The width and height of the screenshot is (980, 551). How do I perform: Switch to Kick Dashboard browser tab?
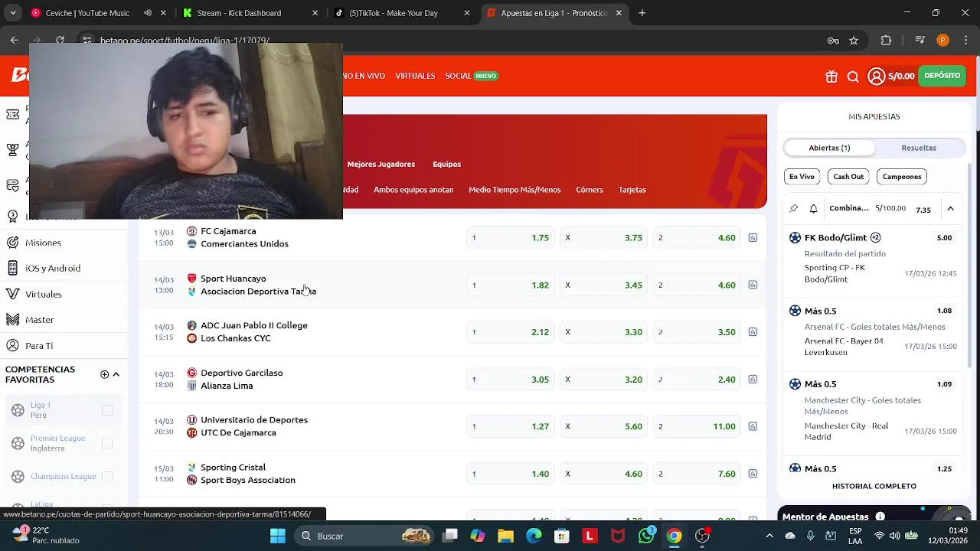(249, 13)
